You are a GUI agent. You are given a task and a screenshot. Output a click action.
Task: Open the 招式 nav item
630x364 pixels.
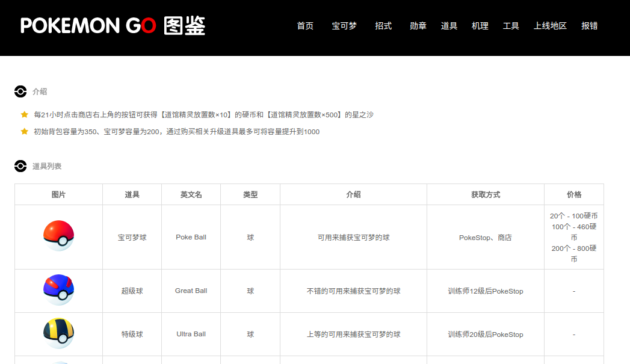(383, 26)
